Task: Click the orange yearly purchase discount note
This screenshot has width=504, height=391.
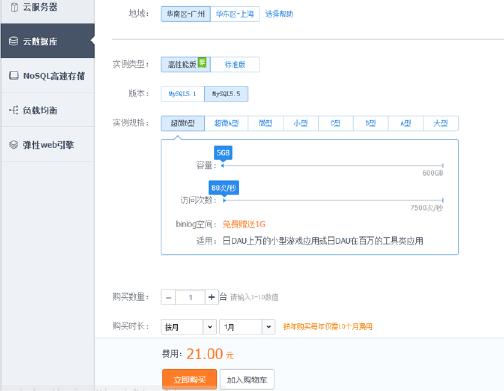Action: [328, 327]
